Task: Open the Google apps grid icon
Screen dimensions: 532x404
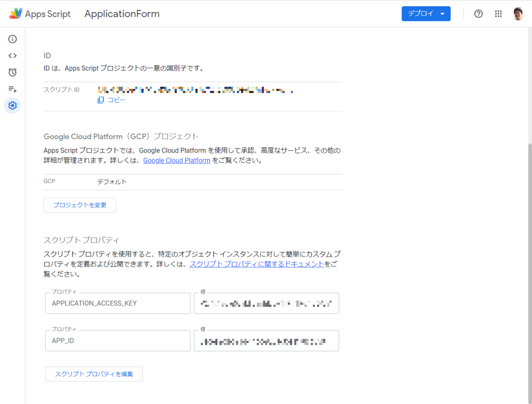Action: (498, 14)
